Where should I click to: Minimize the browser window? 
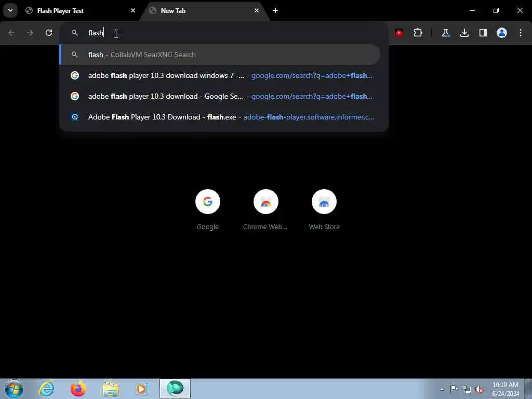(x=472, y=10)
